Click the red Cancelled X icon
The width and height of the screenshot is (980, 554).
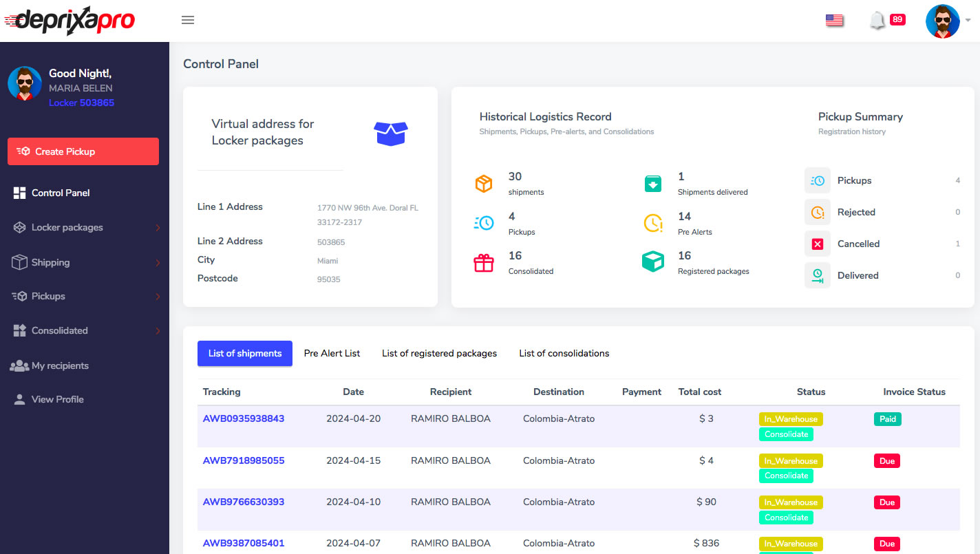tap(818, 244)
